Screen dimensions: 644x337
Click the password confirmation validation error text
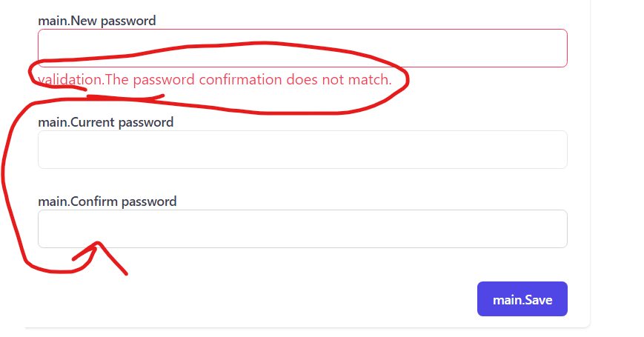click(x=215, y=79)
